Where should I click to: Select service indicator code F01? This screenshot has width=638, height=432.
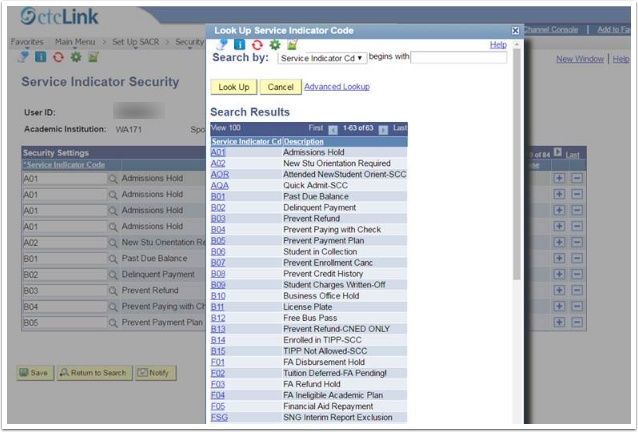click(x=218, y=362)
